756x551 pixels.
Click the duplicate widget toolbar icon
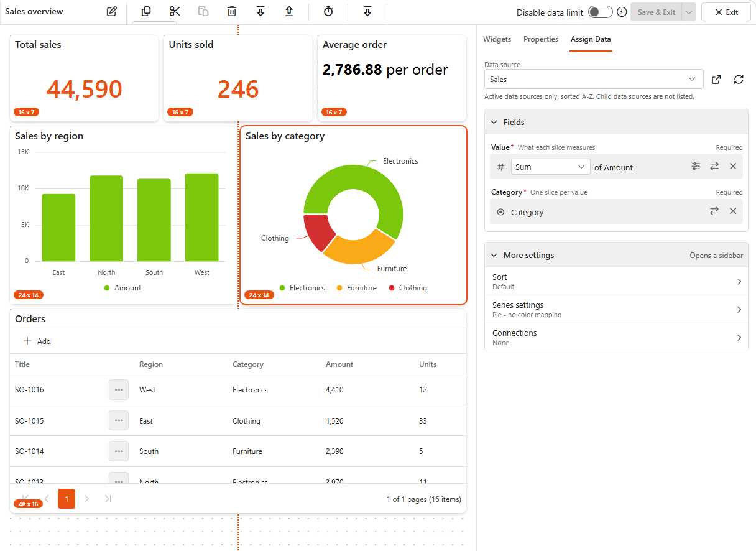click(146, 11)
